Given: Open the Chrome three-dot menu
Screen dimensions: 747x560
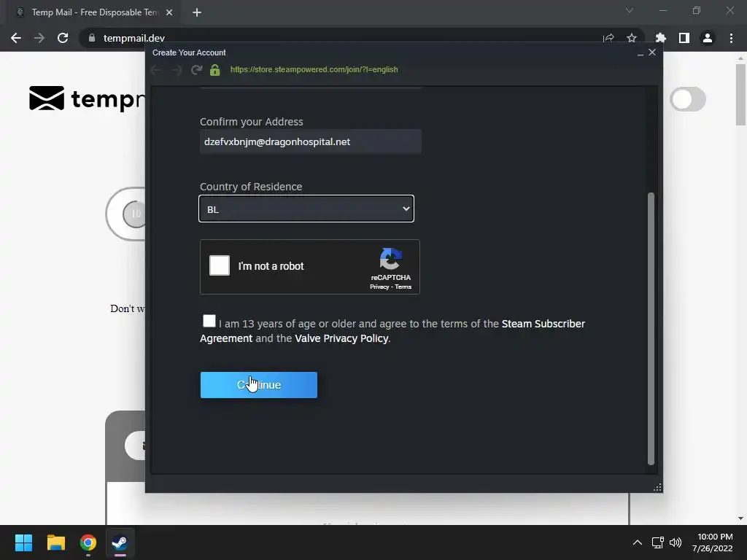Looking at the screenshot, I should tap(731, 38).
